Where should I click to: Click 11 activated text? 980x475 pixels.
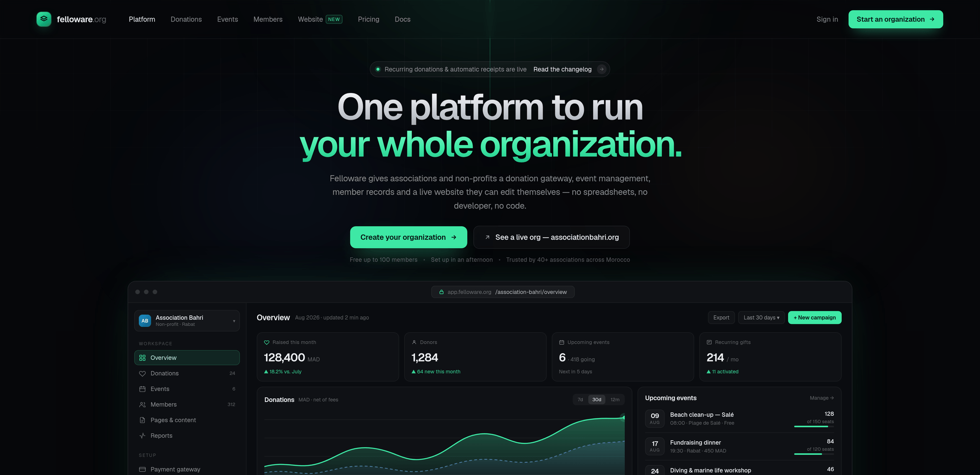click(722, 372)
